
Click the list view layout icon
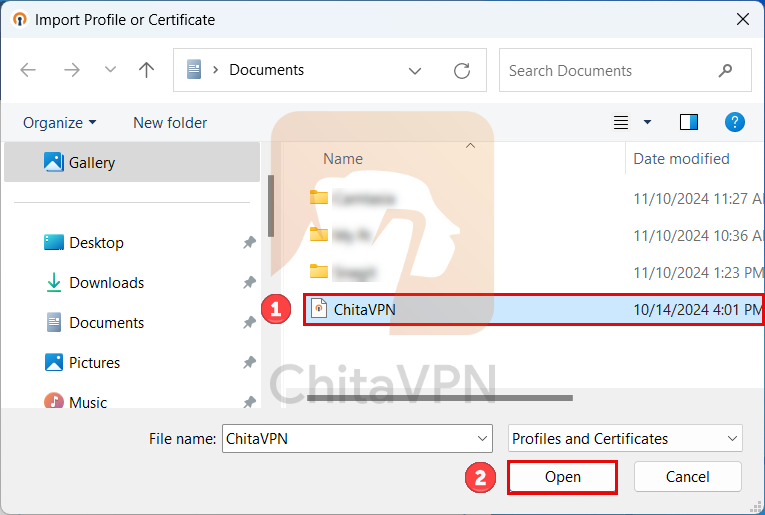point(621,122)
